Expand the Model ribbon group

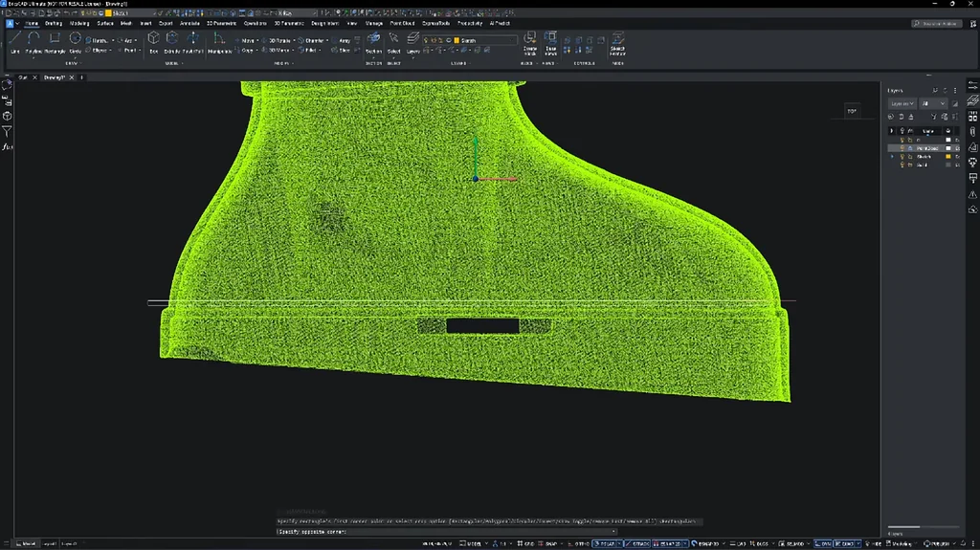(x=173, y=63)
